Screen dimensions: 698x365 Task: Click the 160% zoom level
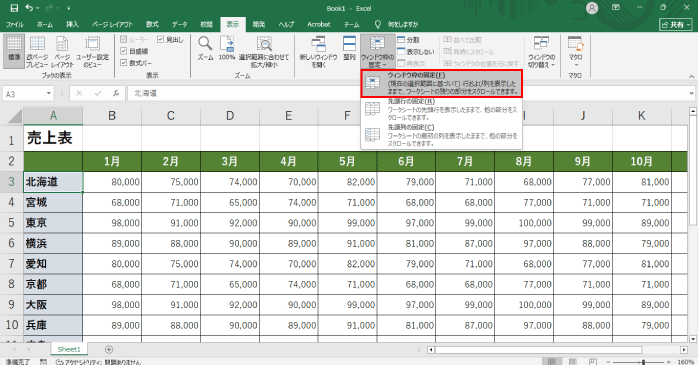pos(686,362)
